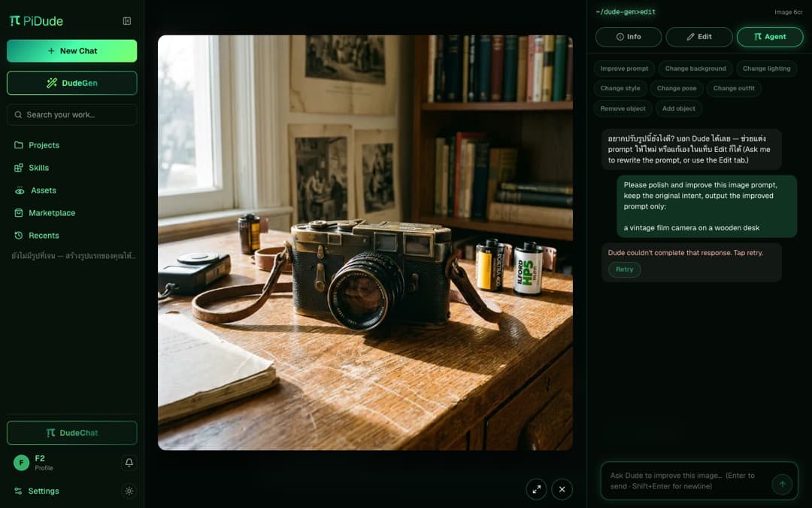Open notifications bell
This screenshot has width=812, height=508.
click(x=129, y=462)
